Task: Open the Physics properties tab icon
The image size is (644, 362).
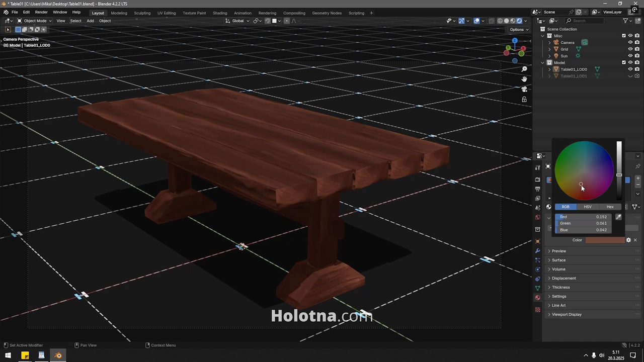Action: coord(537,269)
